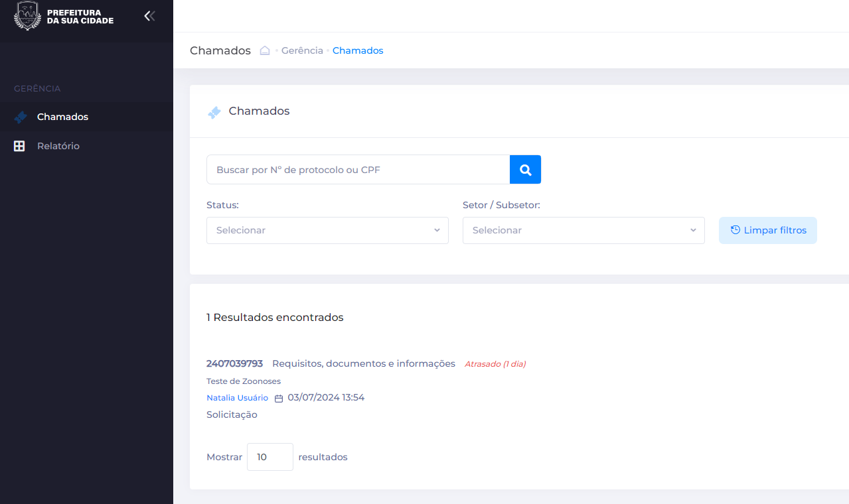Click the '03/07/2024 13:54' date text
This screenshot has height=504, width=849.
[x=326, y=398]
